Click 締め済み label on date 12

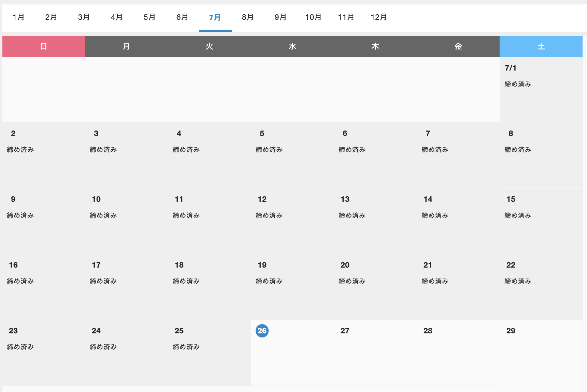pyautogui.click(x=269, y=215)
